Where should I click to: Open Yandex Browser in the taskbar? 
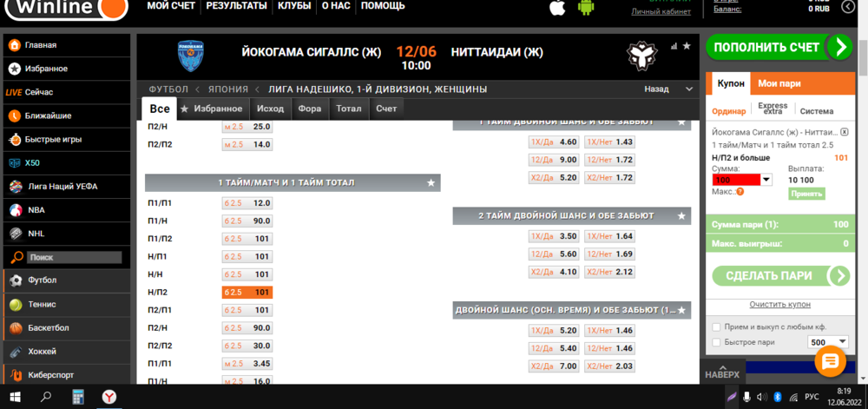pos(109,397)
